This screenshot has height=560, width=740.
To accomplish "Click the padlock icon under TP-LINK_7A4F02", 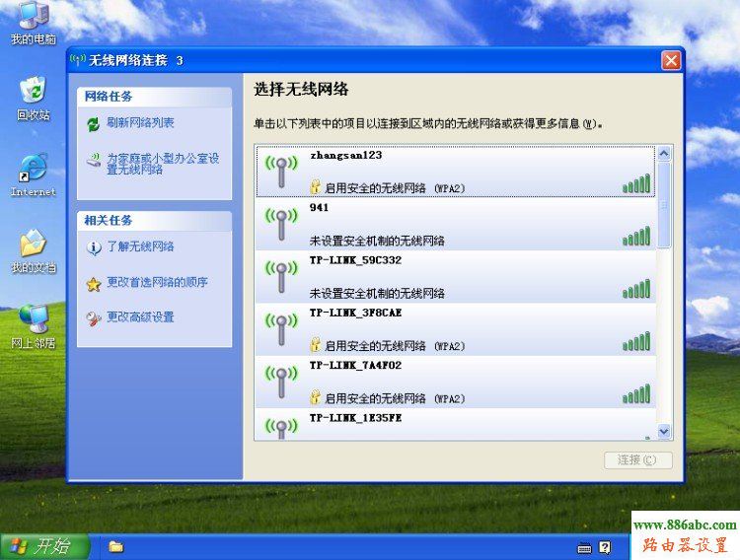I will (x=316, y=397).
